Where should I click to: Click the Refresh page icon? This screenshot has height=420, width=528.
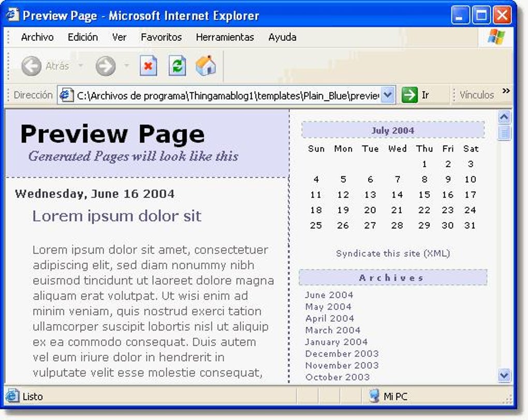[177, 66]
